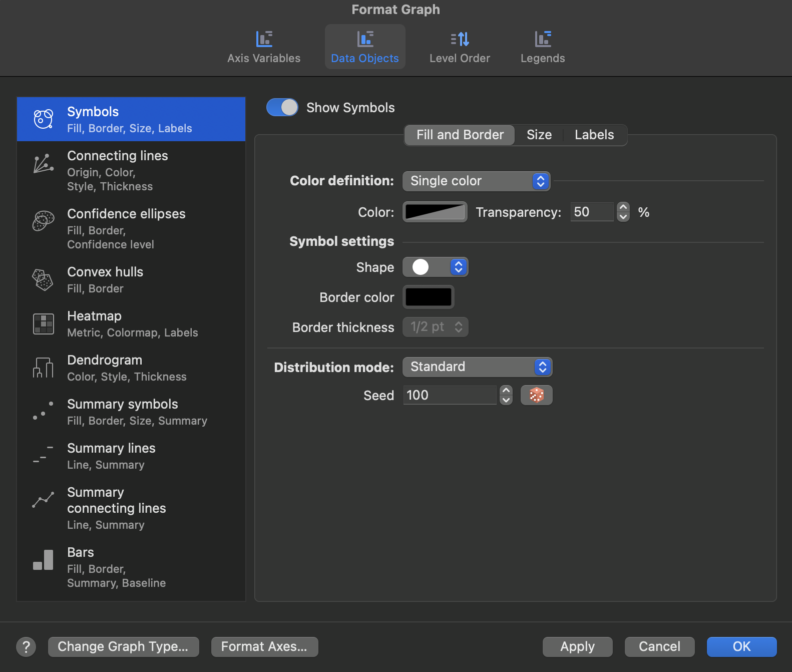Click the Transparency percentage field

click(x=592, y=212)
